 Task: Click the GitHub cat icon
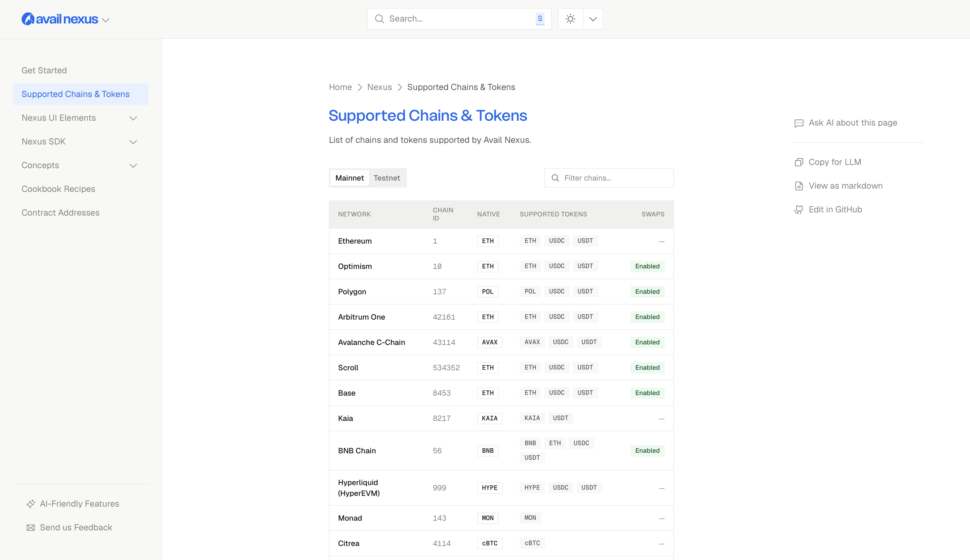(799, 210)
